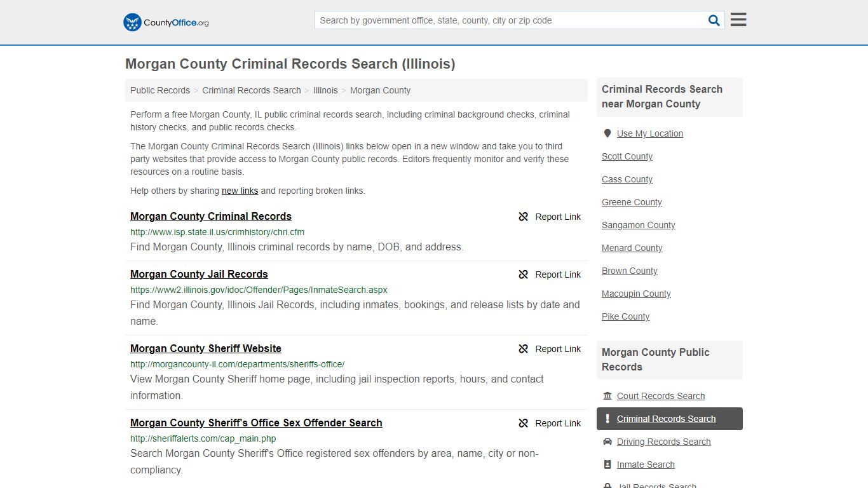The height and width of the screenshot is (488, 868).
Task: Click the sheriffalerts.com cap_main URL
Action: (x=203, y=438)
